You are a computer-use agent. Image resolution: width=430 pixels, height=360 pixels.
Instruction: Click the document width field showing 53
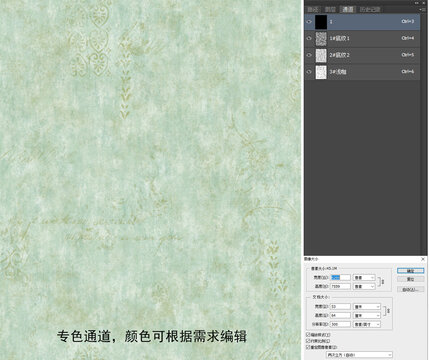point(340,306)
